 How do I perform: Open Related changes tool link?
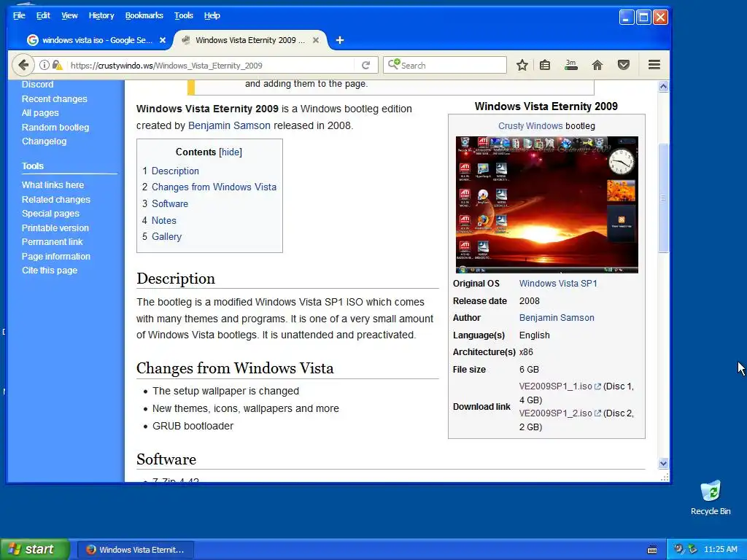(55, 200)
